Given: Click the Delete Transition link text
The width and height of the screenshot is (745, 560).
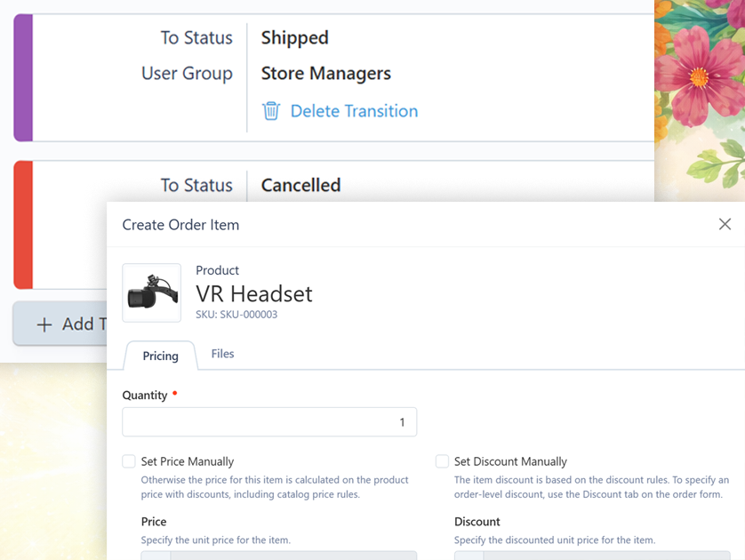Looking at the screenshot, I should (x=354, y=111).
